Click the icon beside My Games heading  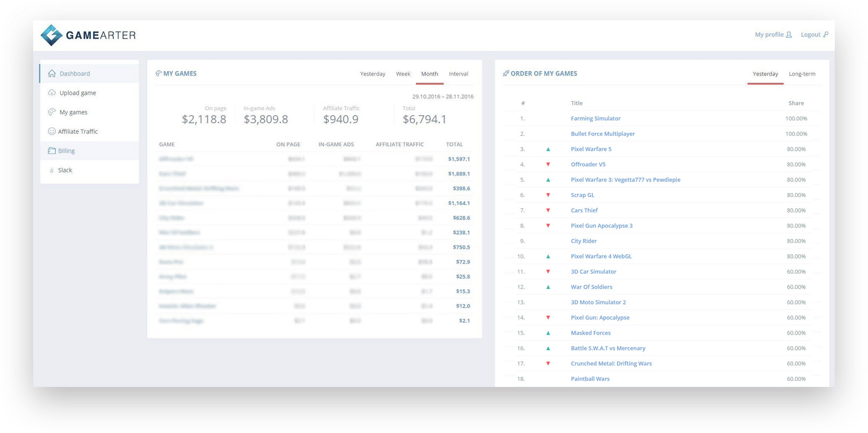pyautogui.click(x=158, y=73)
